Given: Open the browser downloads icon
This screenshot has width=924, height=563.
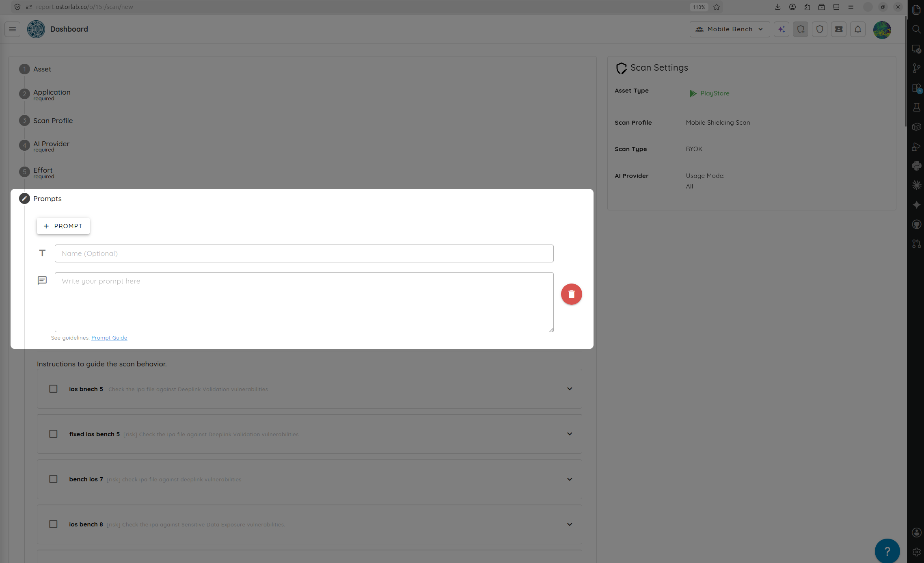Looking at the screenshot, I should pos(777,7).
